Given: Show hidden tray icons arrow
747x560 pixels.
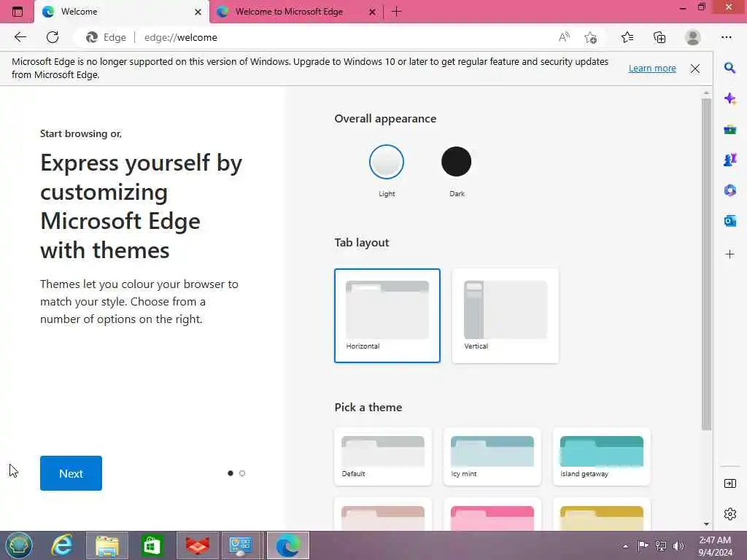Looking at the screenshot, I should [625, 546].
